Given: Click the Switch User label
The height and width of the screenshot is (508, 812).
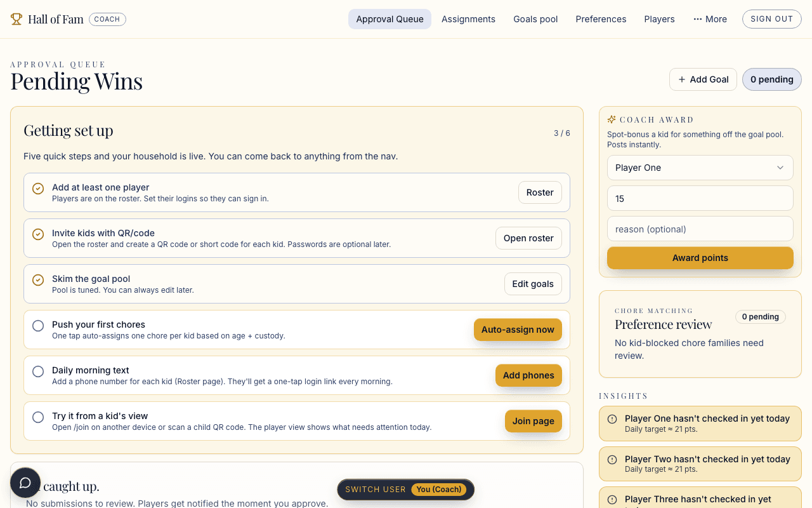Looking at the screenshot, I should tap(376, 490).
